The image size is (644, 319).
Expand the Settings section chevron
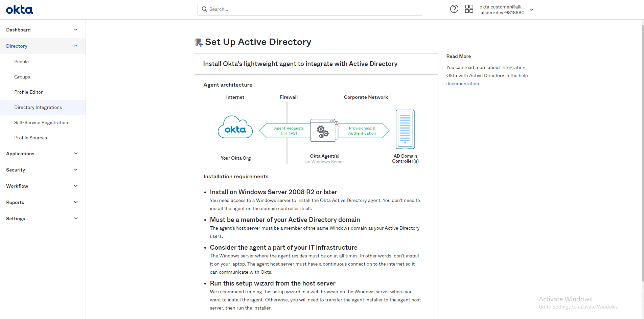(x=76, y=219)
